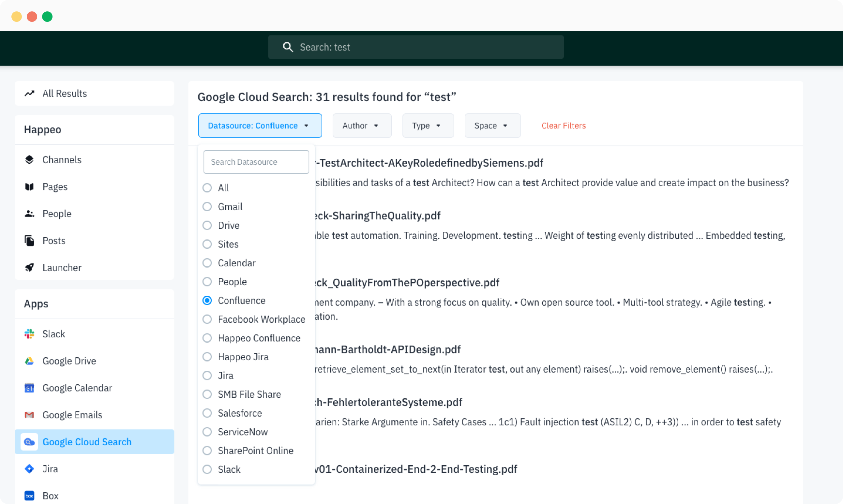
Task: Click Clear Filters link
Action: click(x=564, y=126)
